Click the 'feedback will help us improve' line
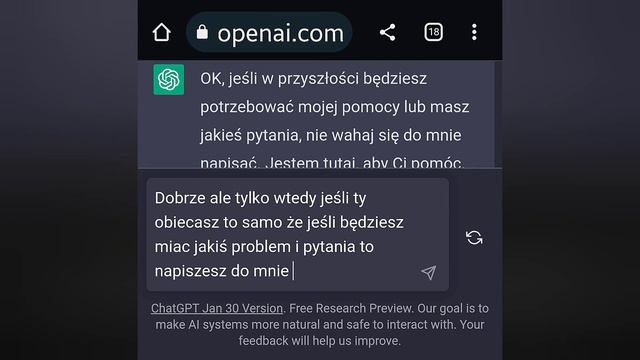 [320, 341]
